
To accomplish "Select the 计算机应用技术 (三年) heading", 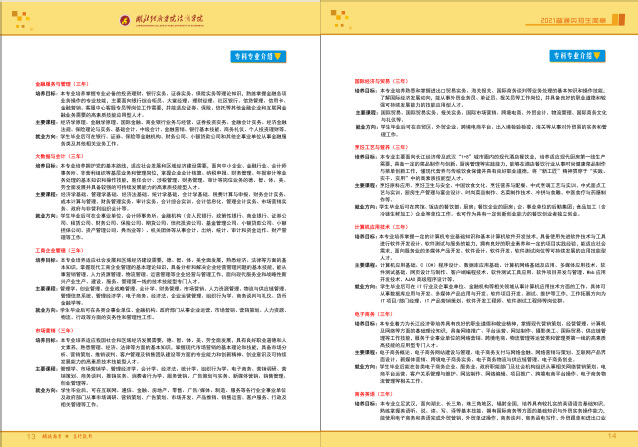I will pyautogui.click(x=378, y=225).
